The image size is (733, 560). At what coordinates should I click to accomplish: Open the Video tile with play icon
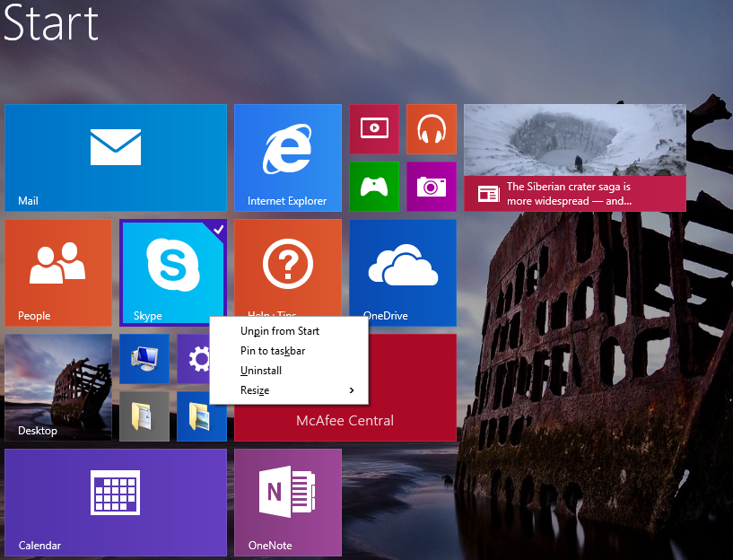coord(374,129)
